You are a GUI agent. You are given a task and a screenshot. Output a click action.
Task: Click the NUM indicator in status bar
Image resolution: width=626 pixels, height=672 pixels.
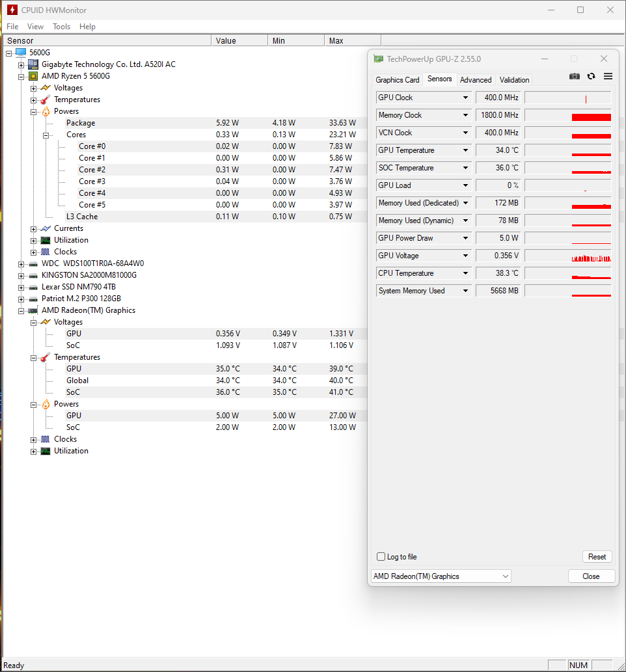click(578, 665)
